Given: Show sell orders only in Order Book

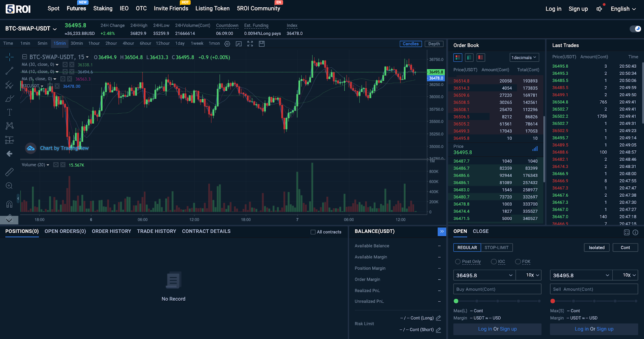Looking at the screenshot, I should [x=481, y=58].
